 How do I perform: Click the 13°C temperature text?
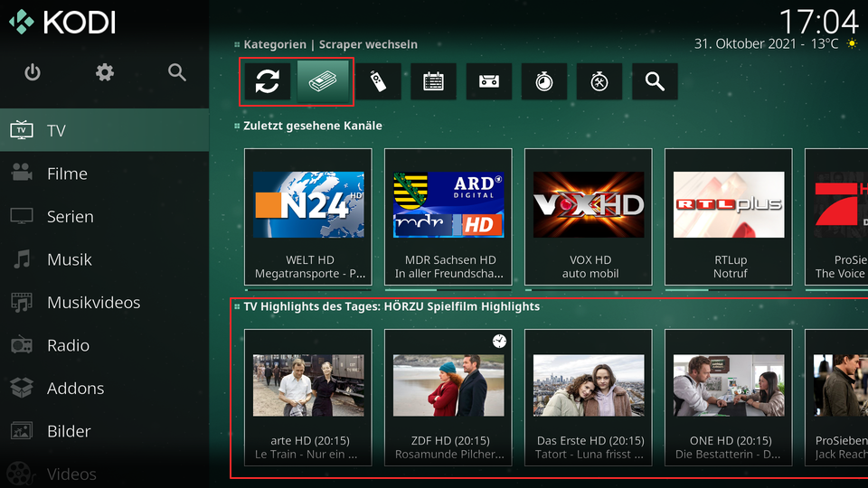[x=825, y=43]
